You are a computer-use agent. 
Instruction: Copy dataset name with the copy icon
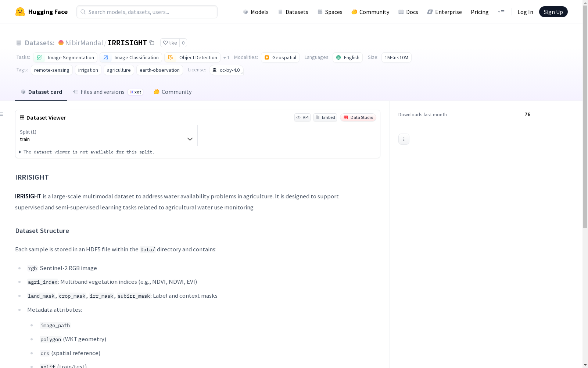pyautogui.click(x=152, y=43)
